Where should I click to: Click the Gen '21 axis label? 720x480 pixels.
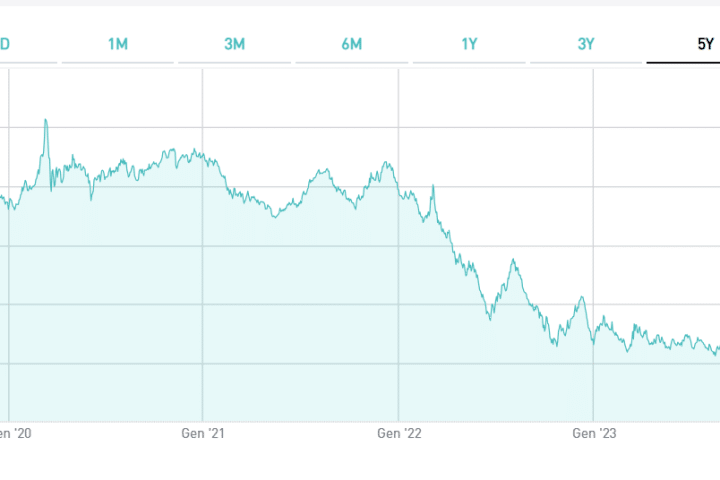[203, 434]
